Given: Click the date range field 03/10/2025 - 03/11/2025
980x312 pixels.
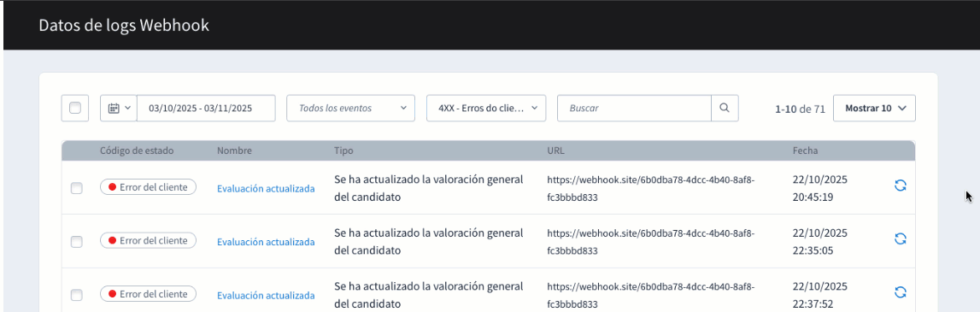Looking at the screenshot, I should click(x=206, y=108).
